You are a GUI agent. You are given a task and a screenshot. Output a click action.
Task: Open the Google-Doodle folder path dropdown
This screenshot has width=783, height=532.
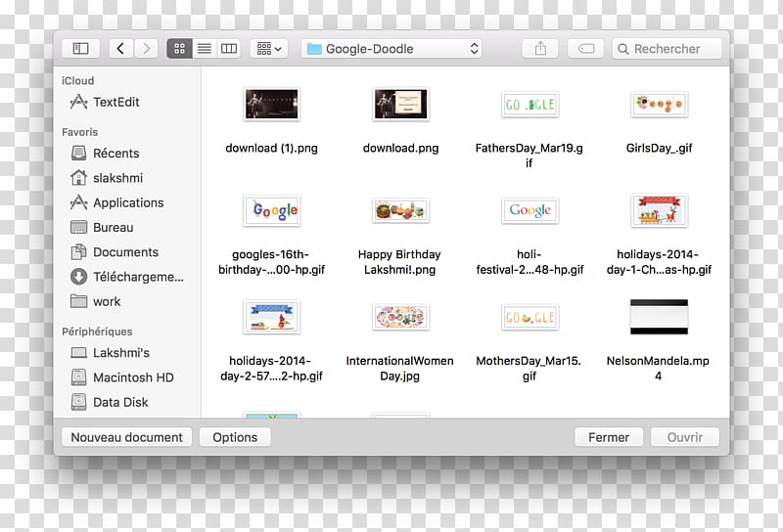tap(391, 48)
